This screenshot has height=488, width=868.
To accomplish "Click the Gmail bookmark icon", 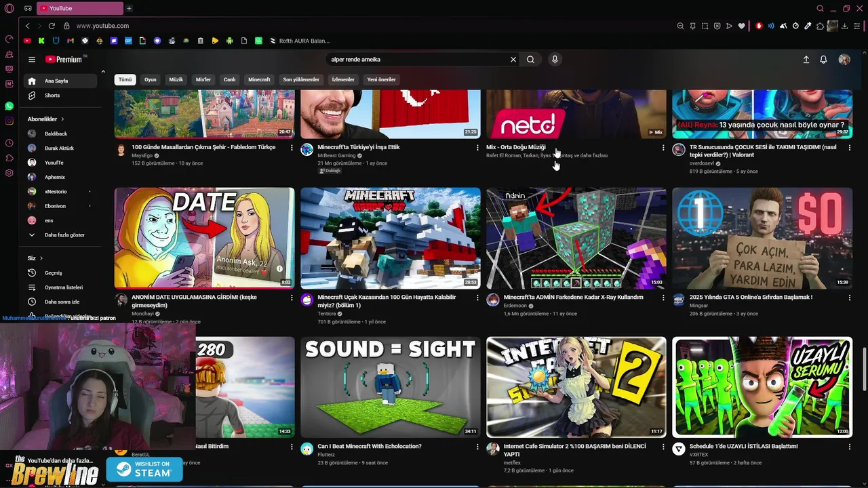I will coord(71,41).
